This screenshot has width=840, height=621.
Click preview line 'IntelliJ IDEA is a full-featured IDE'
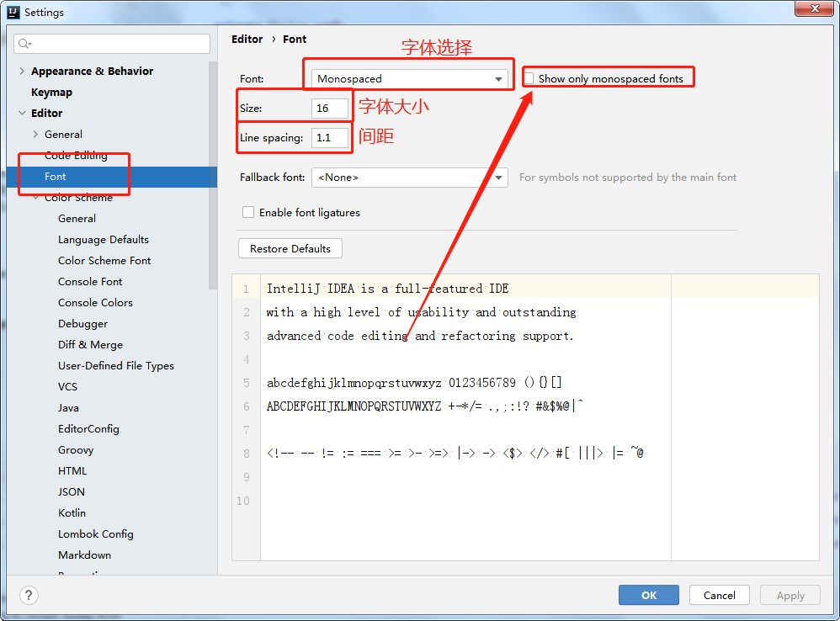(388, 289)
